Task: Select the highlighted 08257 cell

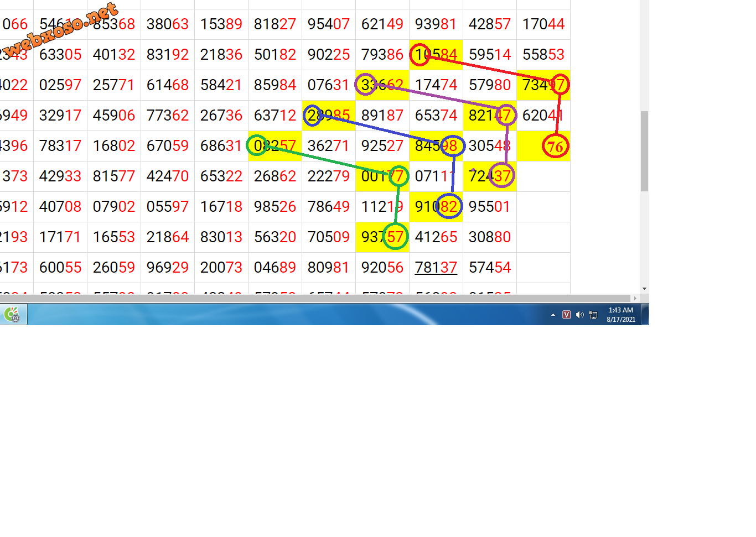Action: tap(275, 146)
